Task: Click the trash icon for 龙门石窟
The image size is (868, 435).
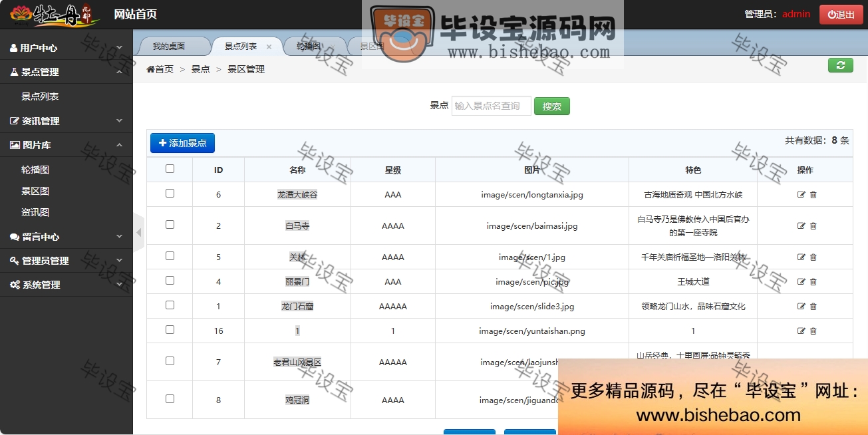Action: pos(813,307)
